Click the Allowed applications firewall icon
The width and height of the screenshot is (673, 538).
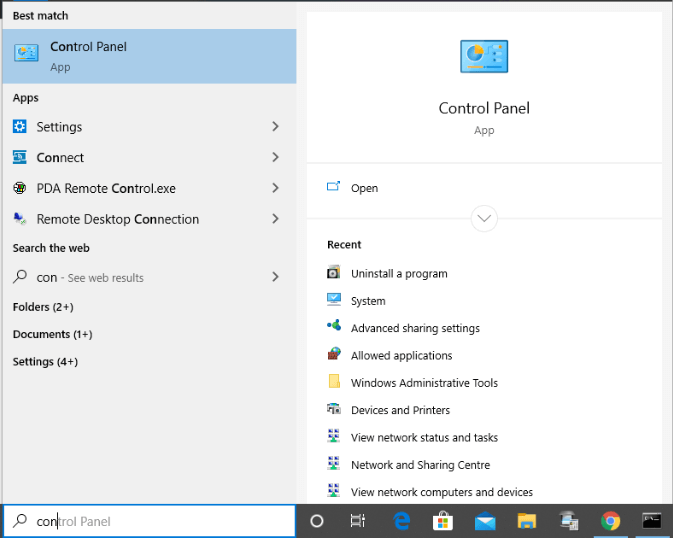click(x=334, y=354)
